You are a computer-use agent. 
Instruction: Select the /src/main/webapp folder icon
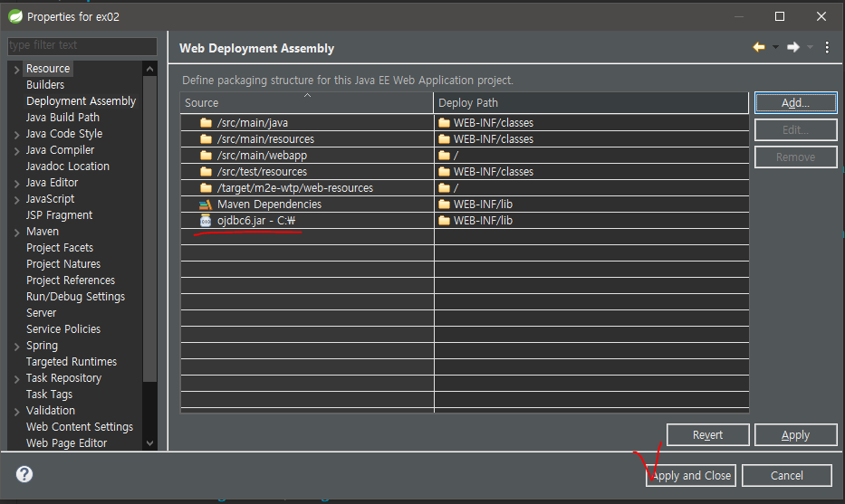pyautogui.click(x=206, y=155)
